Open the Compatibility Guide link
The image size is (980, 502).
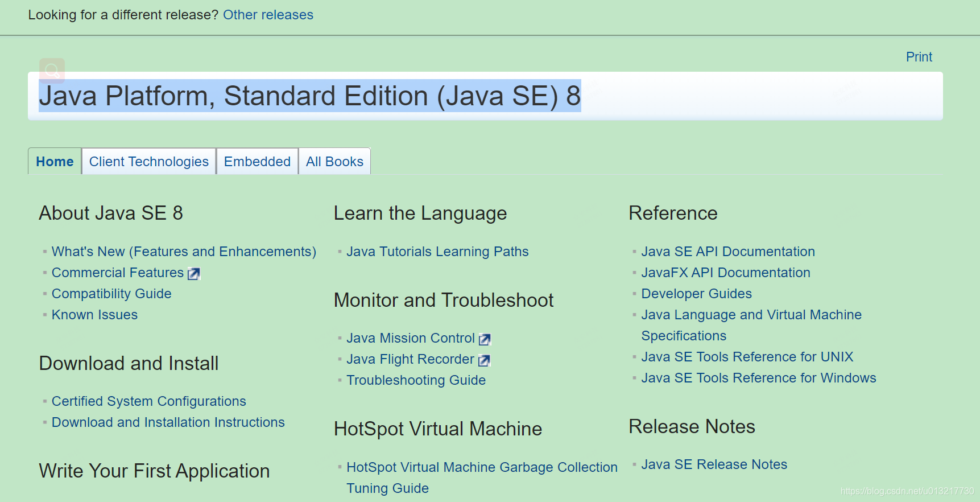click(x=111, y=294)
